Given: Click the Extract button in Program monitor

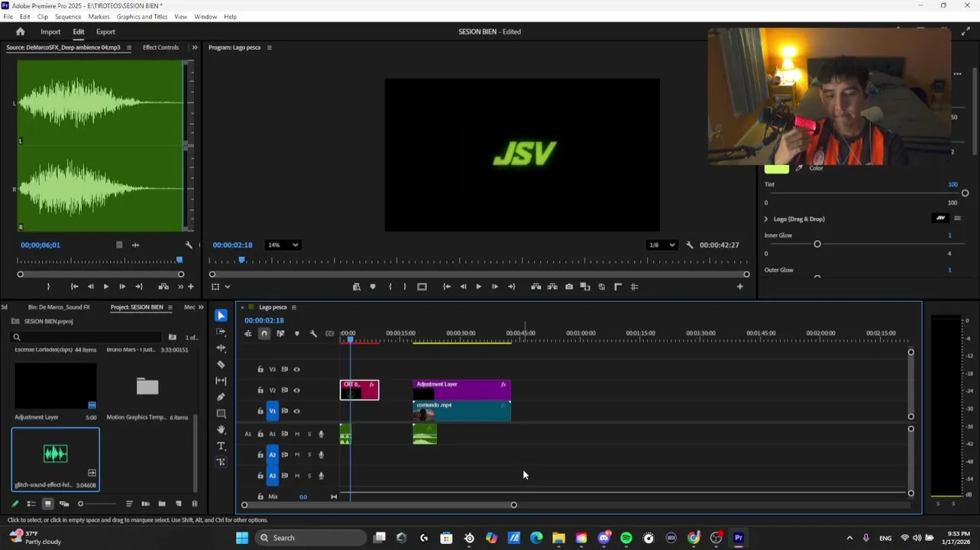Looking at the screenshot, I should [552, 286].
